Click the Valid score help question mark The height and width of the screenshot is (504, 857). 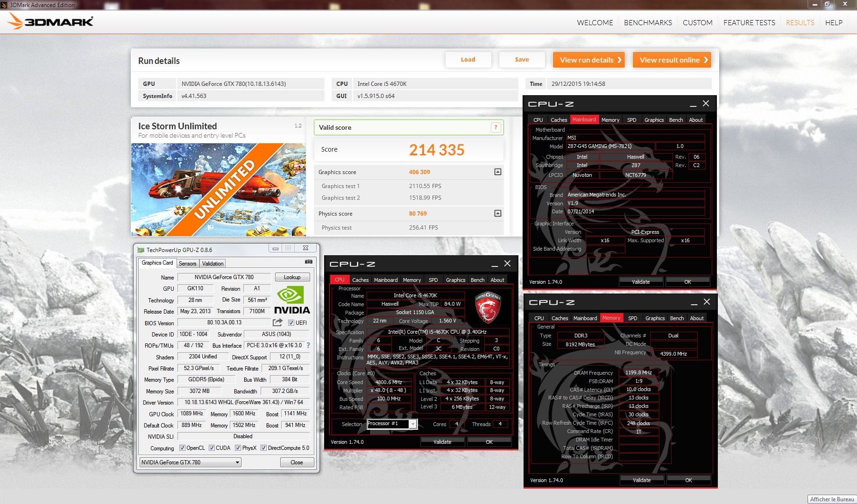tap(496, 127)
